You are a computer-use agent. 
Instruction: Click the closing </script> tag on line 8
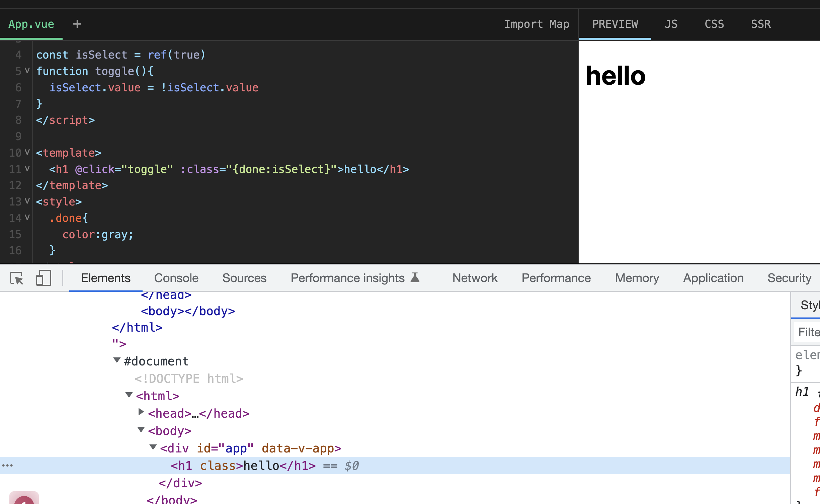click(65, 120)
